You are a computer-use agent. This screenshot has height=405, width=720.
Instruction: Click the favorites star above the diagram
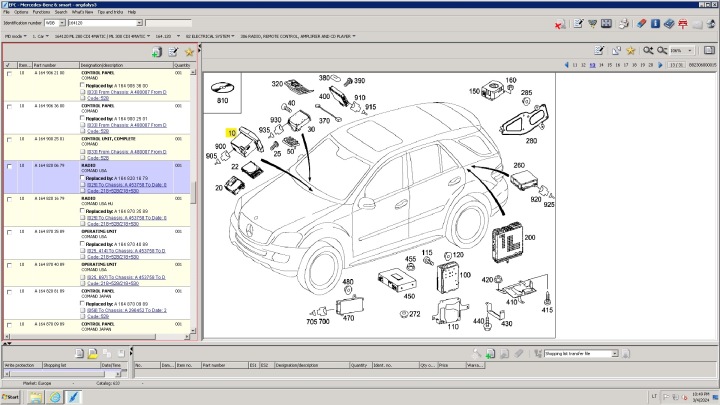631,51
